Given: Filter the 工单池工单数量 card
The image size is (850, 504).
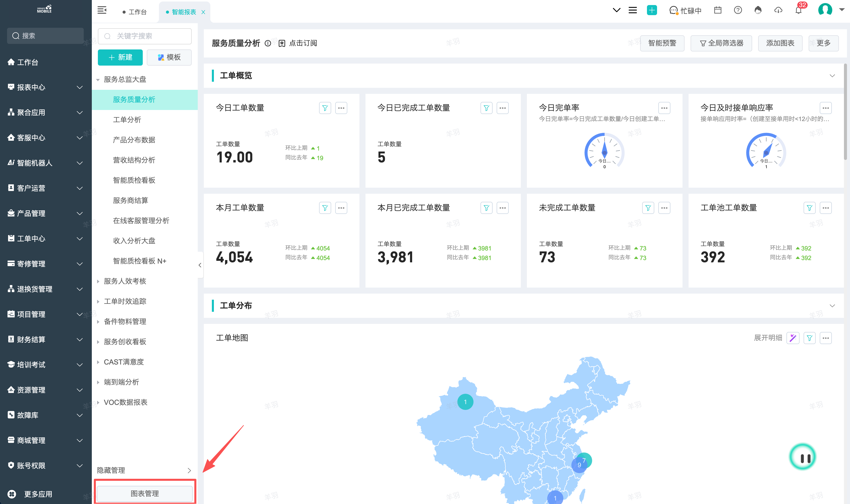Looking at the screenshot, I should (x=810, y=208).
